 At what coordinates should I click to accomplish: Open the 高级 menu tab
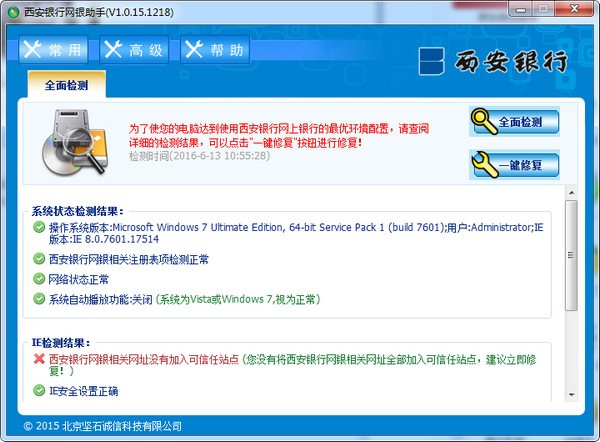tap(134, 49)
